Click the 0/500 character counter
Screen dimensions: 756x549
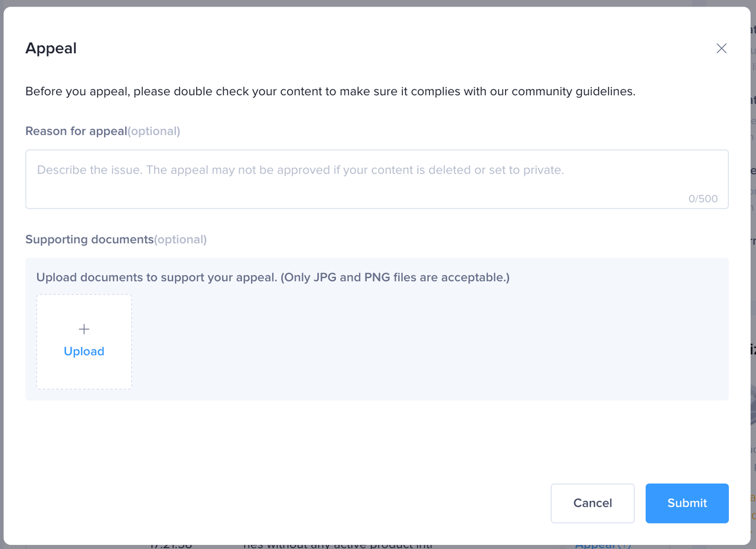[x=703, y=199]
